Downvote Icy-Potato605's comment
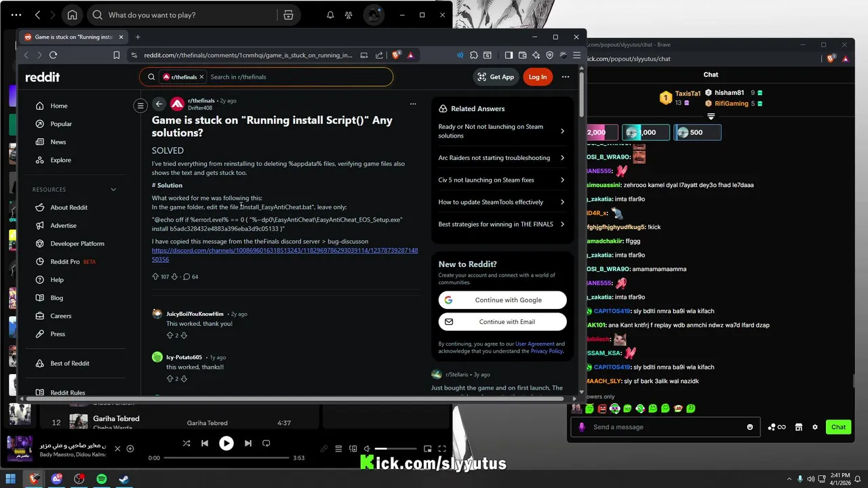The image size is (868, 488). pyautogui.click(x=184, y=378)
